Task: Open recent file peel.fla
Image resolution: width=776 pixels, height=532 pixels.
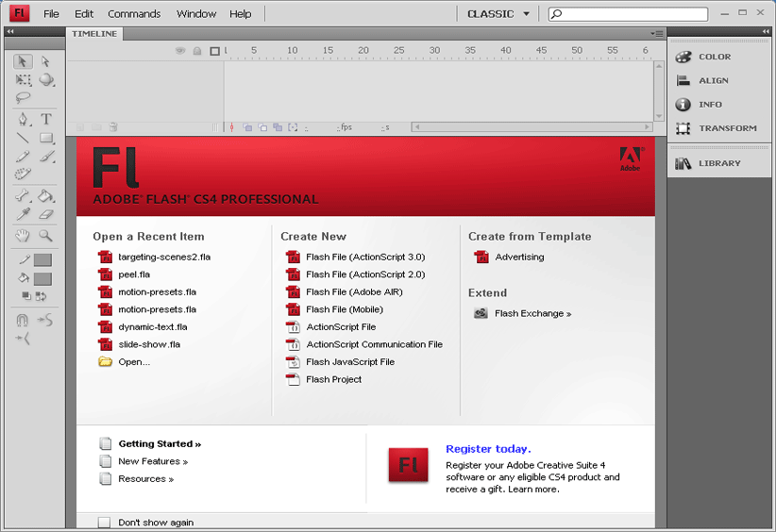Action: 125,274
